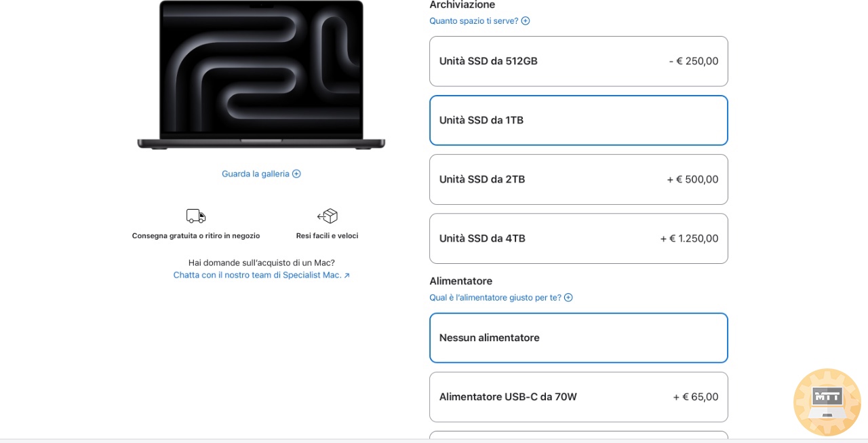The height and width of the screenshot is (443, 868).
Task: Click the MacBook Pro product image
Action: 261,75
